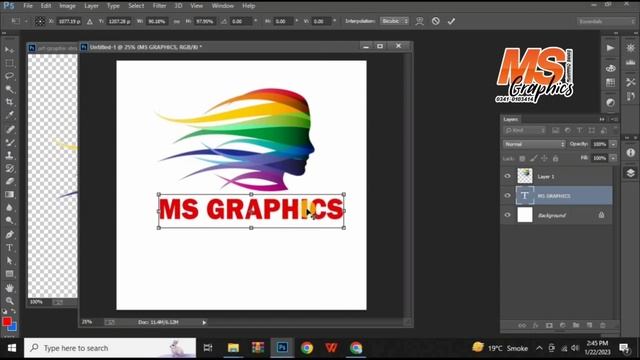The width and height of the screenshot is (640, 360).
Task: Open the Window menu
Action: pos(222,6)
